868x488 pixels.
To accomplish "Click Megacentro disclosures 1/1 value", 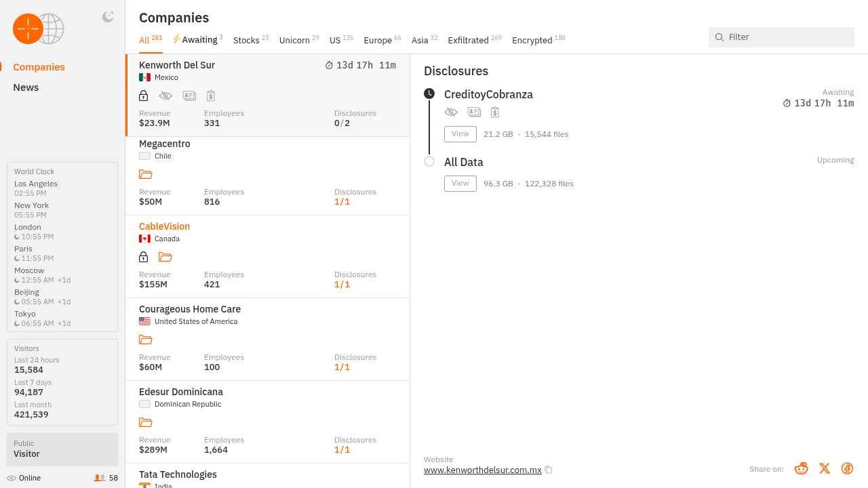I will coord(342,201).
